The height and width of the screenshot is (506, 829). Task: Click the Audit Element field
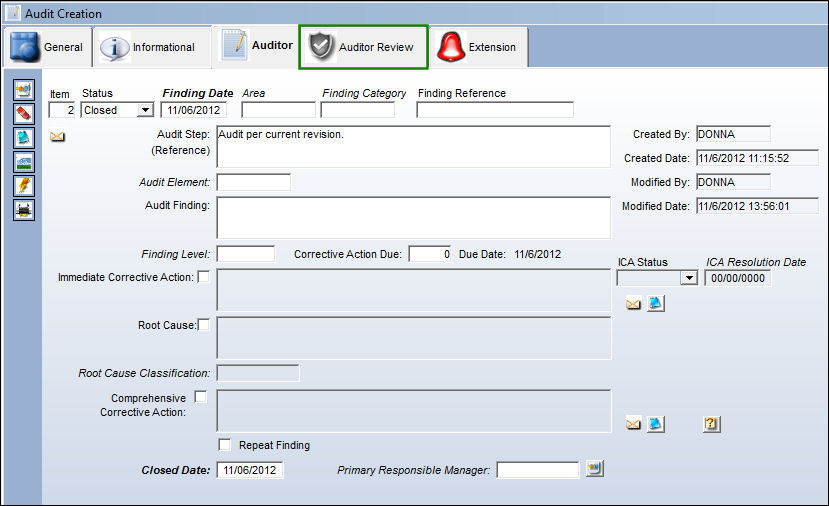click(x=253, y=182)
